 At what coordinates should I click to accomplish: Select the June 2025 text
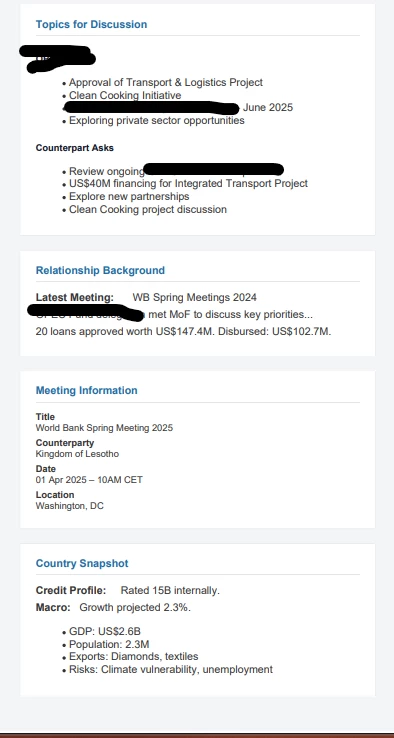pyautogui.click(x=268, y=108)
